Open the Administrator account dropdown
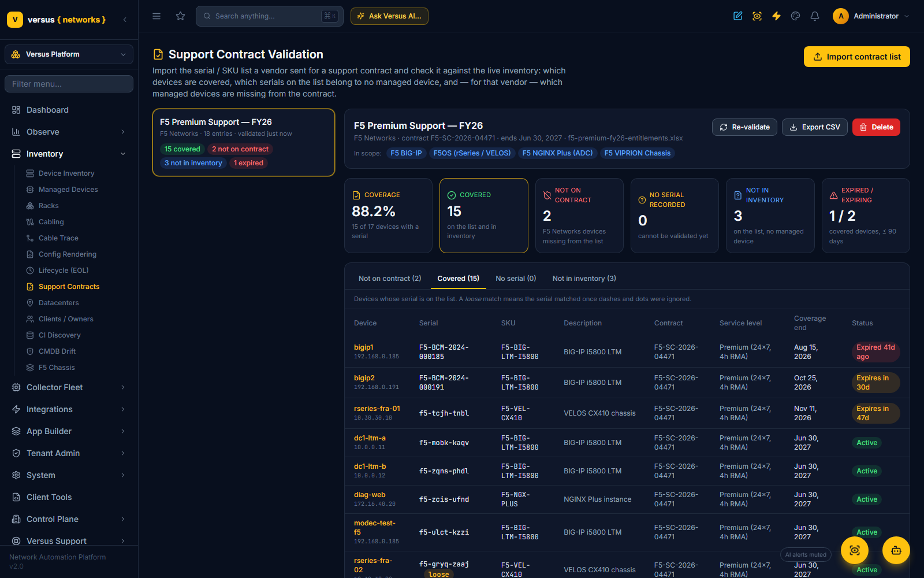Image resolution: width=924 pixels, height=578 pixels. tap(871, 16)
